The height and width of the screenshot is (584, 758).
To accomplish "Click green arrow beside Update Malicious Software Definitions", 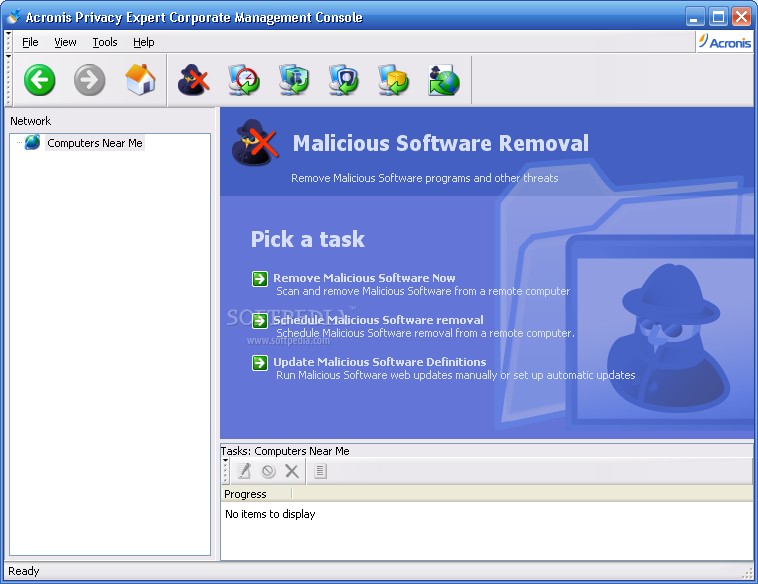I will click(x=260, y=363).
